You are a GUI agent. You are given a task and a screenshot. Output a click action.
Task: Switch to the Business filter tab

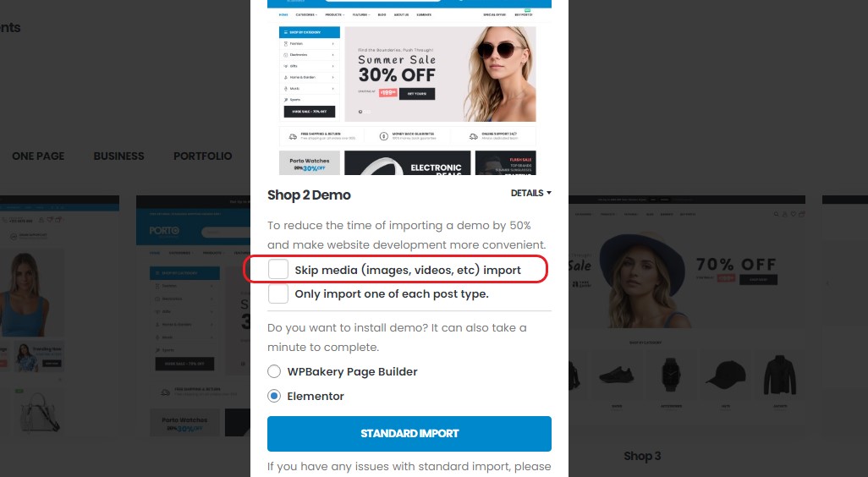118,156
